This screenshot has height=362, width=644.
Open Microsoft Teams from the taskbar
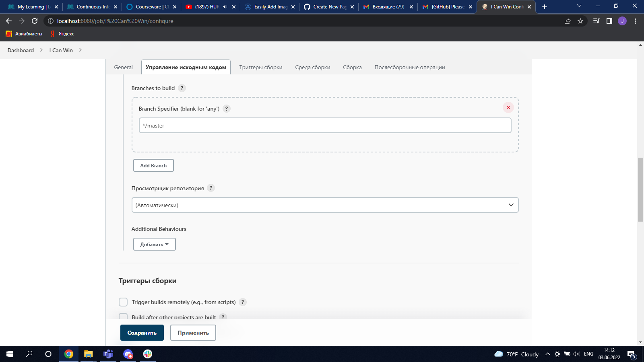pos(108,354)
